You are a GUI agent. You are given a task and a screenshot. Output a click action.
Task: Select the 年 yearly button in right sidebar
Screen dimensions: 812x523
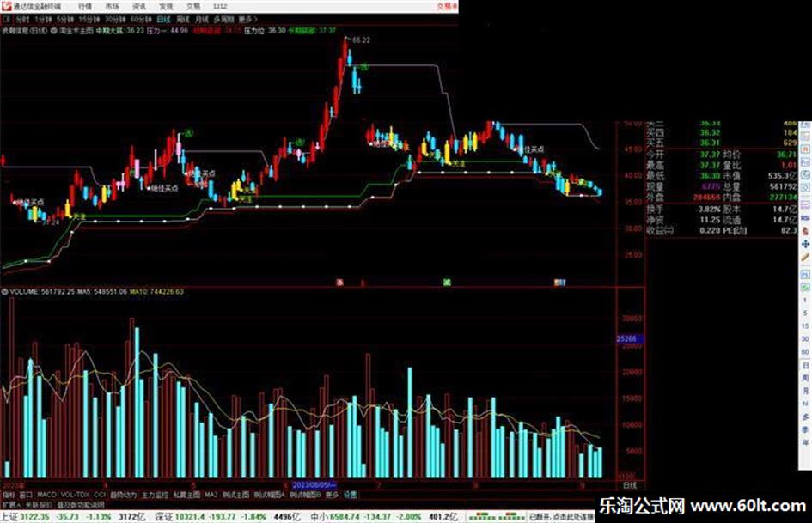(805, 443)
